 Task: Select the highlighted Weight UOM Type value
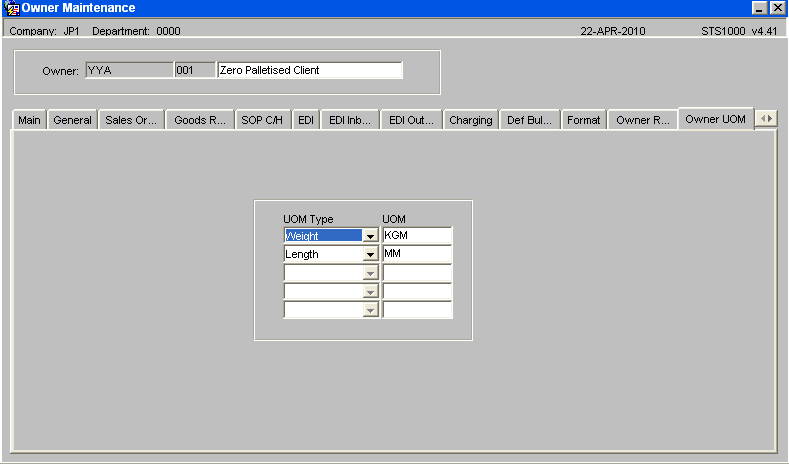323,236
